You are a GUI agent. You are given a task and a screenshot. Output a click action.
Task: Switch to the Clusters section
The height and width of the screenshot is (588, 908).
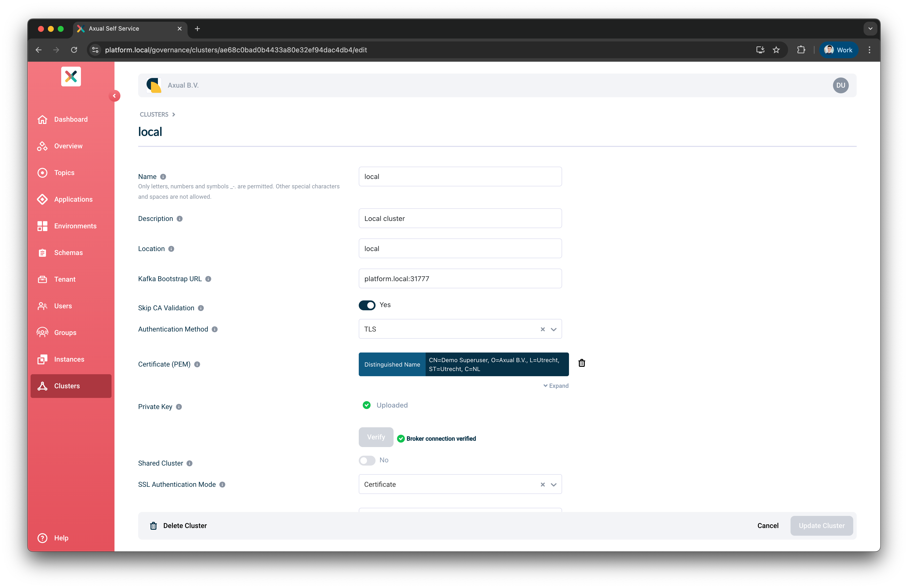tap(67, 386)
